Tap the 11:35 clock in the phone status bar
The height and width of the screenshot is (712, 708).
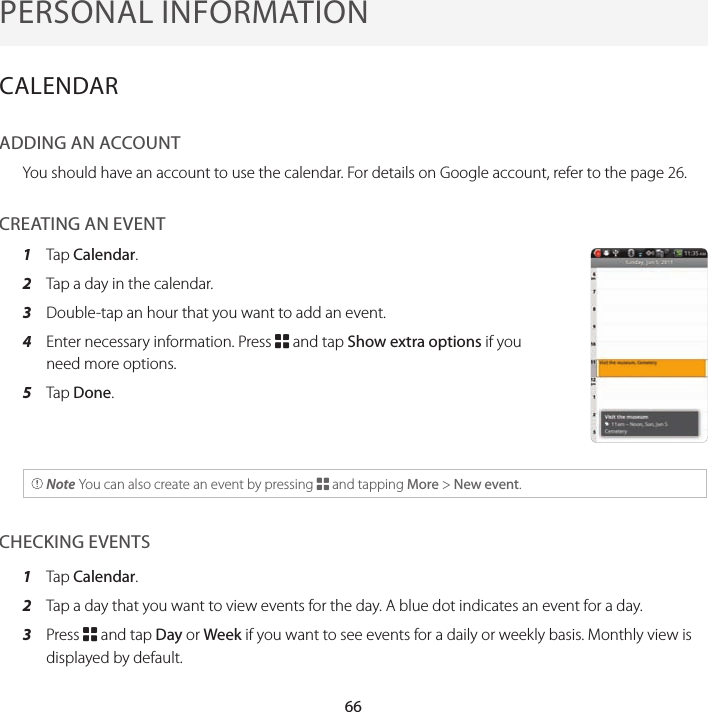[696, 253]
